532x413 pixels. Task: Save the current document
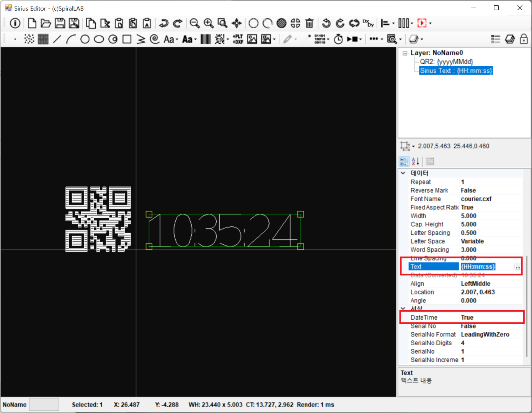60,23
